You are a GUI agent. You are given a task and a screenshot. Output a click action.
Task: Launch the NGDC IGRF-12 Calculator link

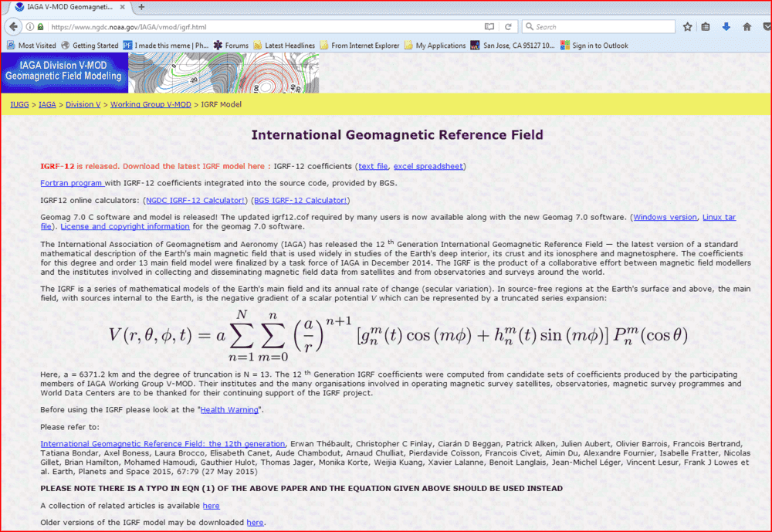195,201
